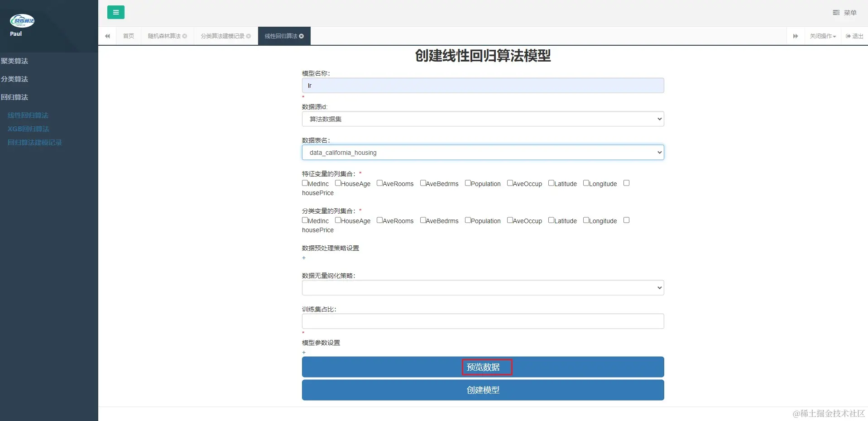868x421 pixels.
Task: Check MedInc under 特征变量的列集合
Action: pos(305,183)
